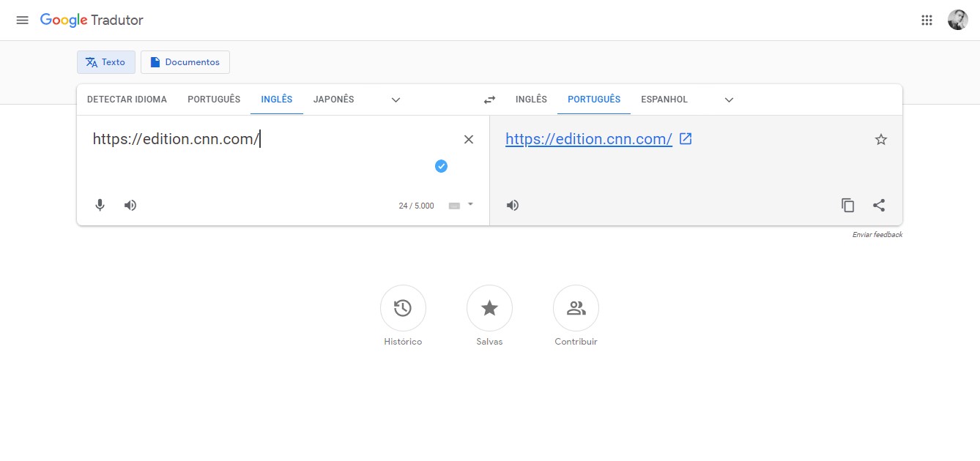Set source language to Japonês
Viewport: 980px width, 461px height.
pyautogui.click(x=333, y=100)
